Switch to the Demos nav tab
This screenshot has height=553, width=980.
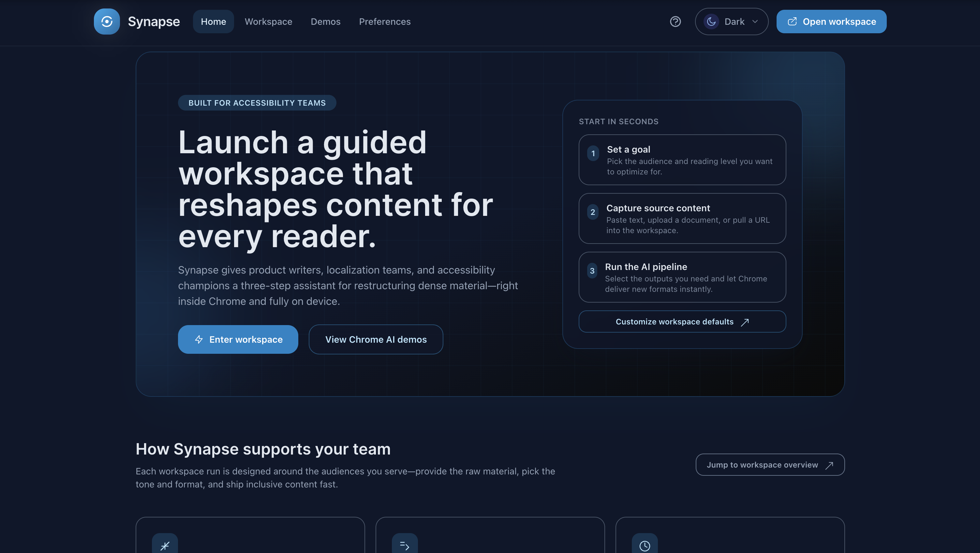pyautogui.click(x=325, y=22)
